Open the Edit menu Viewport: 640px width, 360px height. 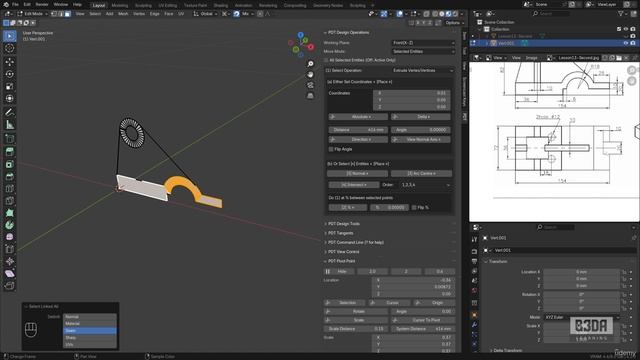27,4
